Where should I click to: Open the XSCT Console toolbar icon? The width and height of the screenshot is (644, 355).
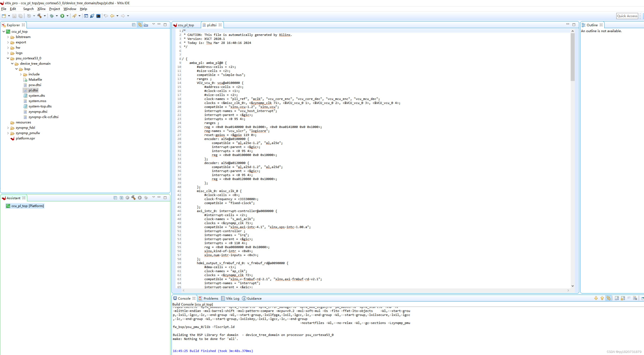point(86,16)
